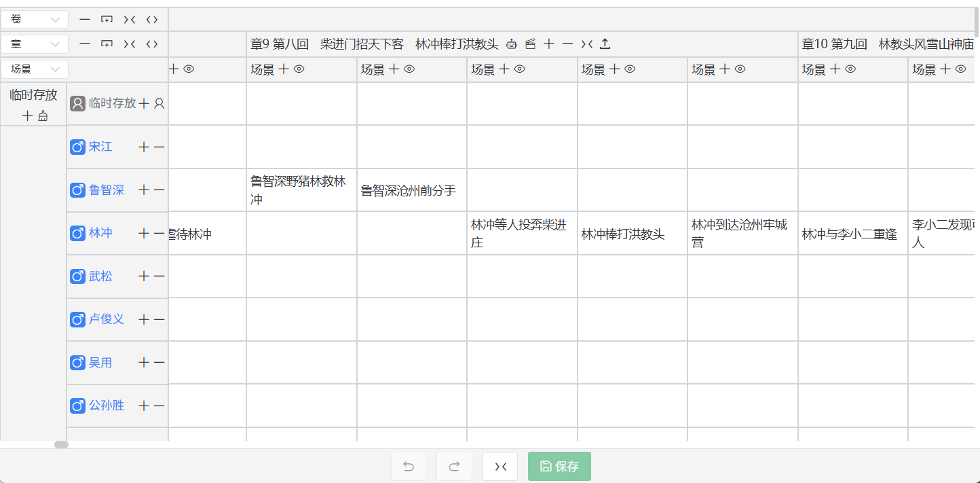The height and width of the screenshot is (483, 980).
Task: Click the collapse >< icon in the 卷 row
Action: point(130,19)
